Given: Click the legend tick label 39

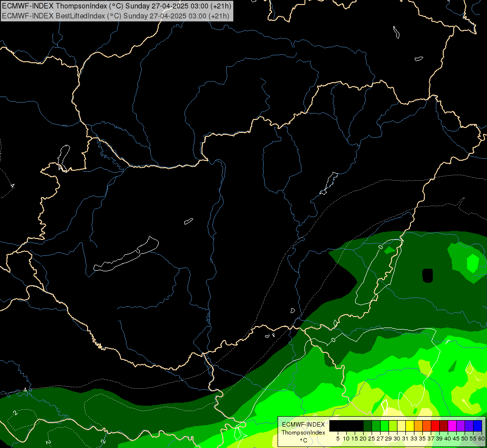Looking at the screenshot, I should point(439,439).
